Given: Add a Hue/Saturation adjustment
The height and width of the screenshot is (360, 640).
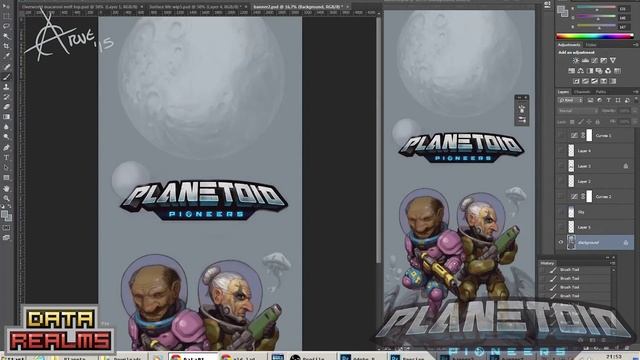Looking at the screenshot, I should pos(571,71).
